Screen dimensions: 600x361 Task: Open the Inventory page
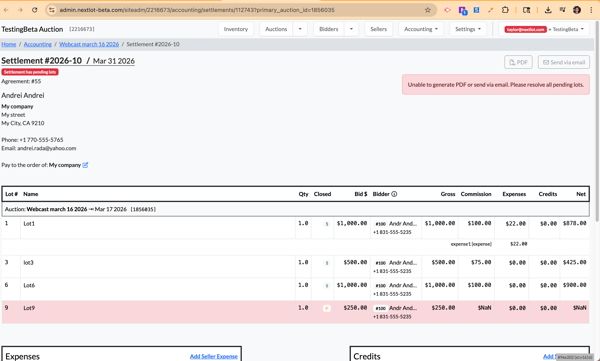coord(236,29)
